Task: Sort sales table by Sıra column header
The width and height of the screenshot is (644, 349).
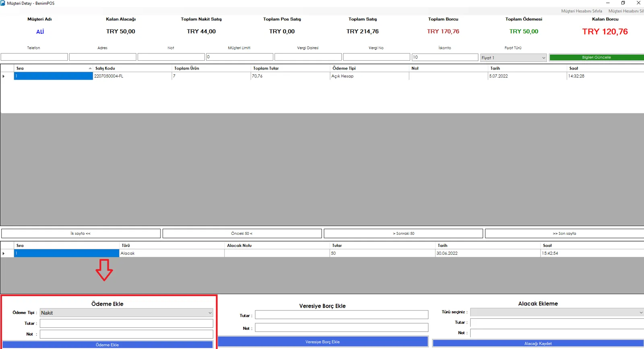Action: [x=53, y=68]
